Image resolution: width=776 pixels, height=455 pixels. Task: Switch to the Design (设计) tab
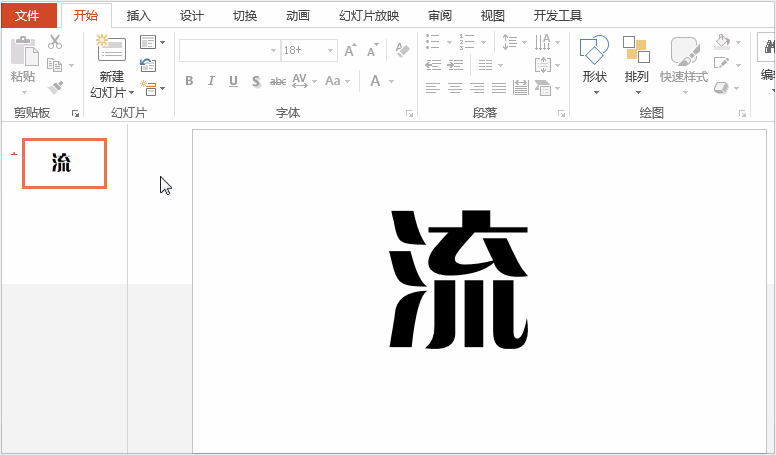click(x=192, y=16)
